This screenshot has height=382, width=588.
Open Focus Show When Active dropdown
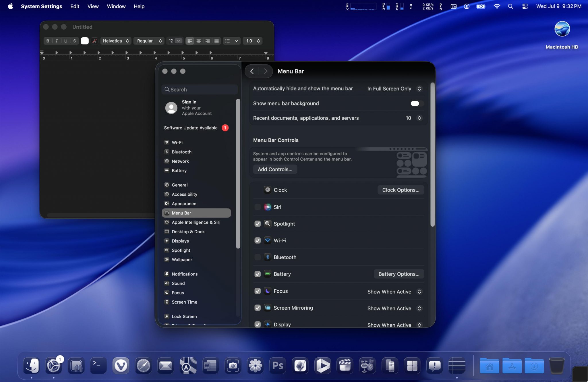tap(394, 292)
